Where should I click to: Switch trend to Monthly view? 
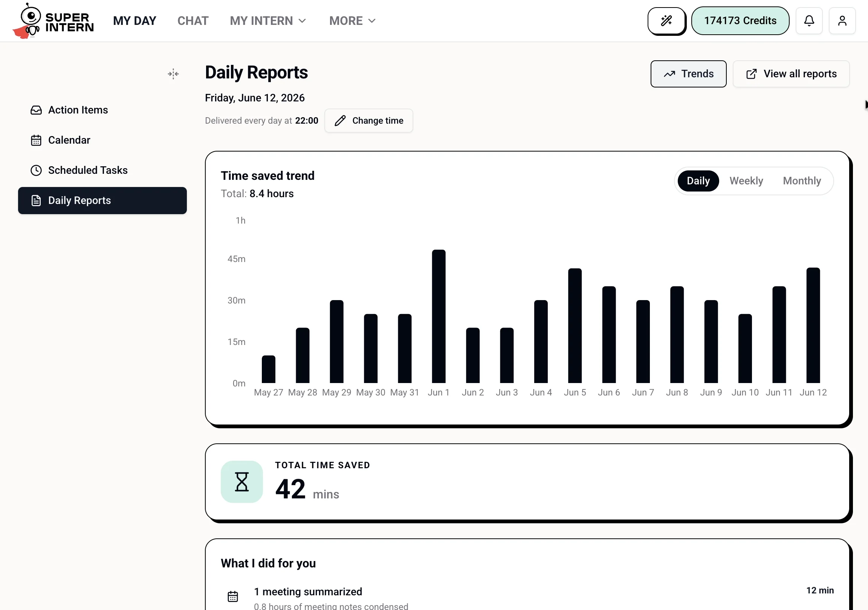click(x=802, y=181)
